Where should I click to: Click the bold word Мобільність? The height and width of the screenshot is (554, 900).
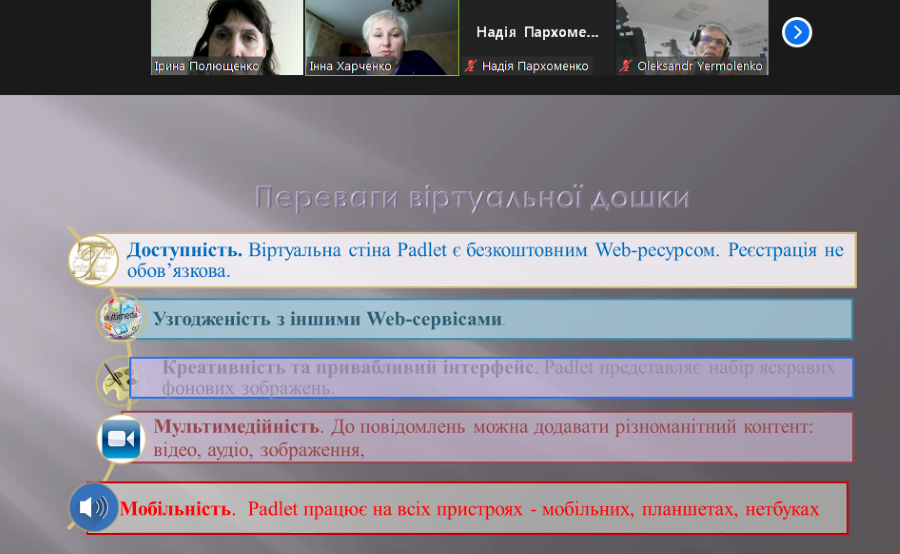pos(177,509)
